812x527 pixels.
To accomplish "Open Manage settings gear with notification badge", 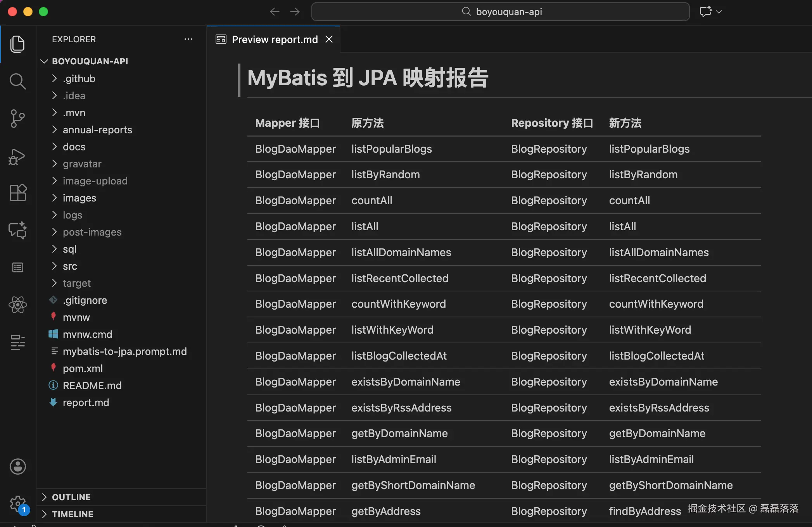I will point(18,503).
